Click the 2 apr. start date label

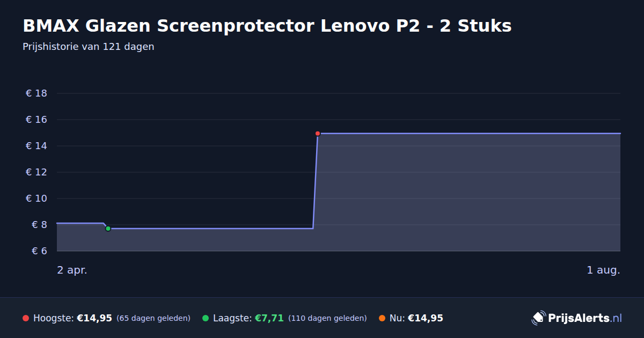tap(72, 270)
